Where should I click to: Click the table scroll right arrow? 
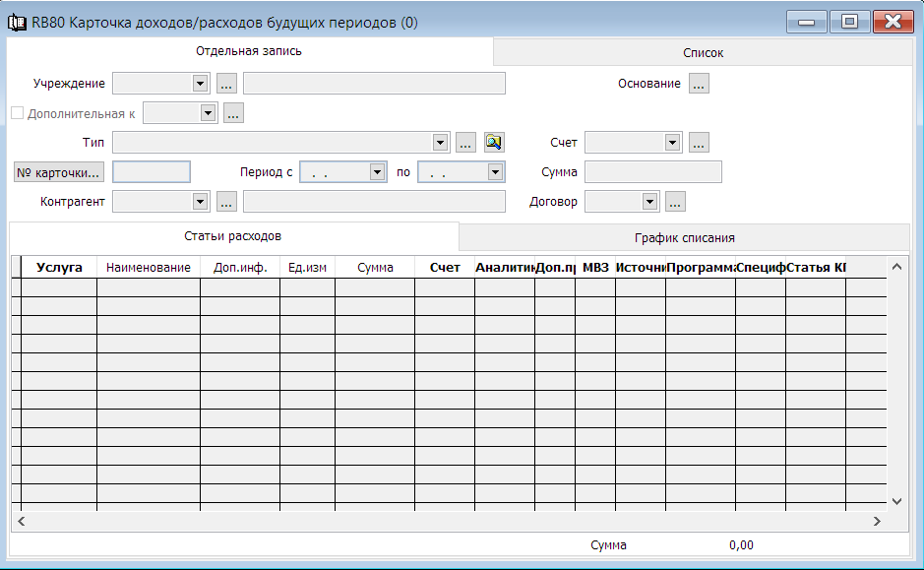pos(877,521)
